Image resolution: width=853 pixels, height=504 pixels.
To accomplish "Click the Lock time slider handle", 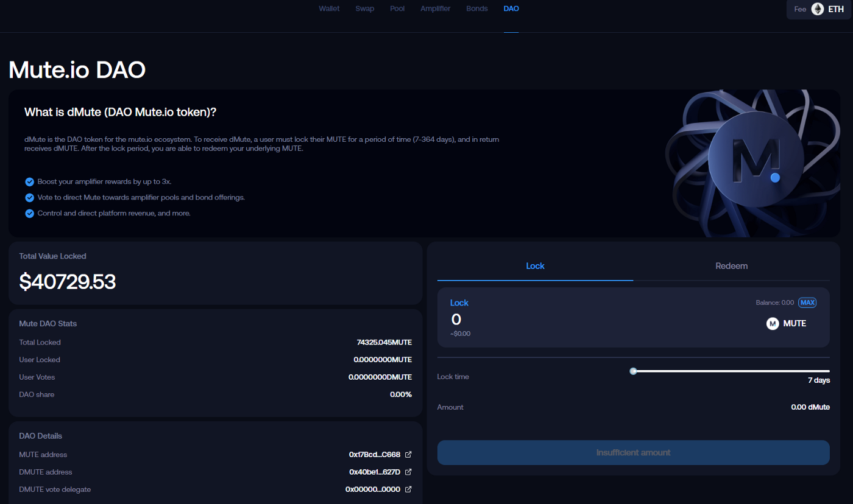I will pos(634,371).
